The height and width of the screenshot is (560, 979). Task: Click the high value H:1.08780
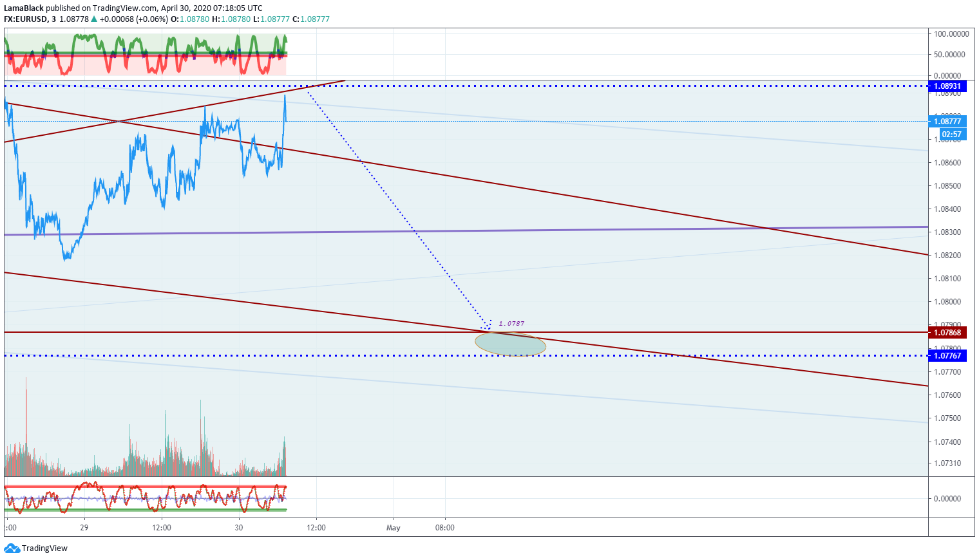click(x=231, y=19)
